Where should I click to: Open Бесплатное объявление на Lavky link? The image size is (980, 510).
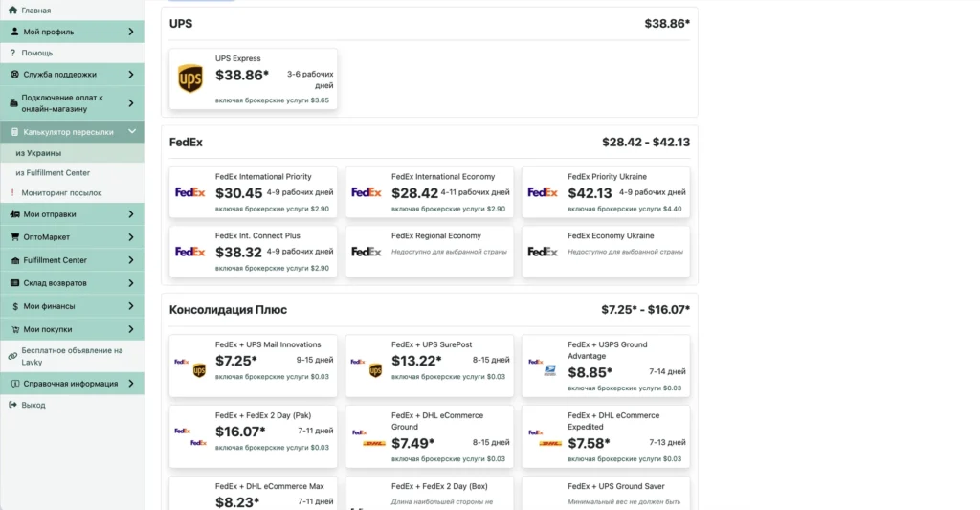72,356
